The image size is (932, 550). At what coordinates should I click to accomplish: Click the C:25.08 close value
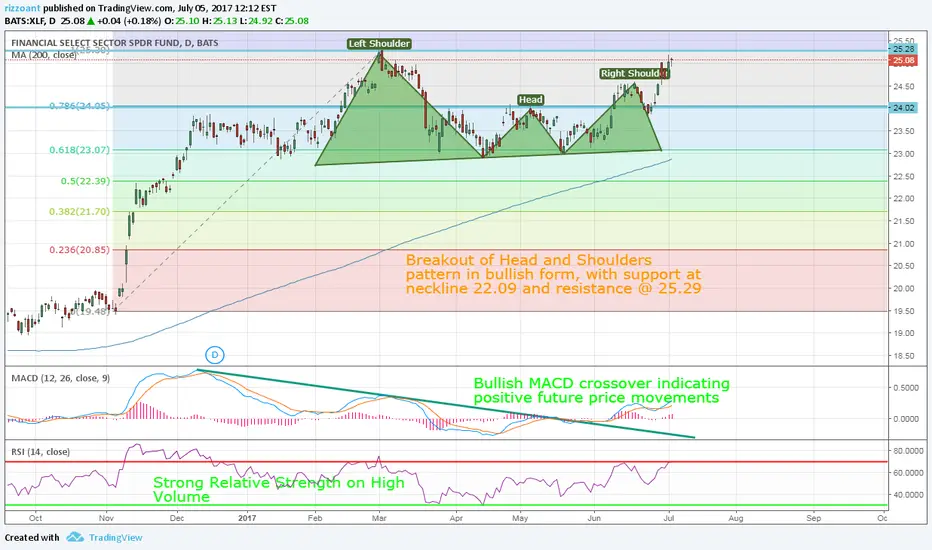pos(292,21)
